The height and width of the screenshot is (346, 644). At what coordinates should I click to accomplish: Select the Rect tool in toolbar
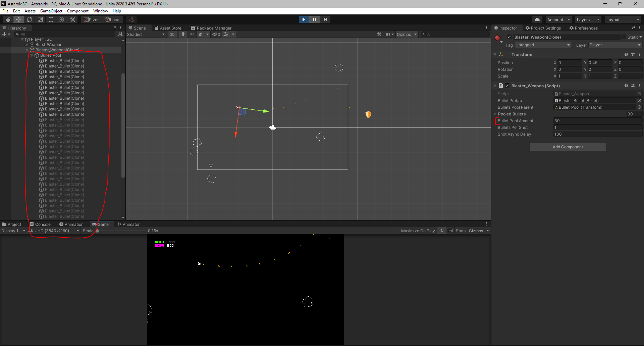point(51,19)
